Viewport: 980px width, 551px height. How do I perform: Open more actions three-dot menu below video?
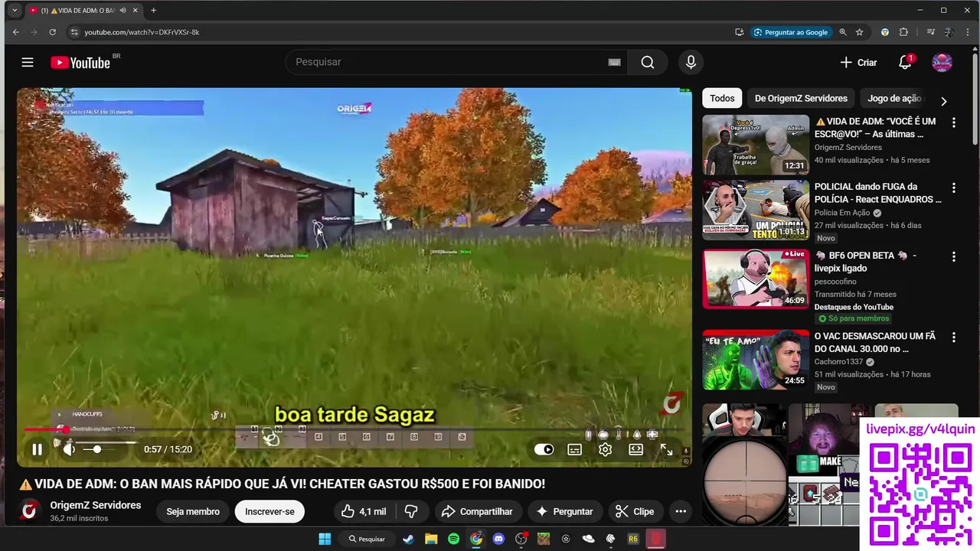pos(681,511)
